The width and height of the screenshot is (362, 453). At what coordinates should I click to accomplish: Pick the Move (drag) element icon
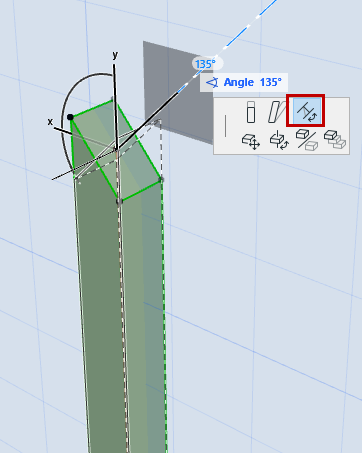(251, 141)
